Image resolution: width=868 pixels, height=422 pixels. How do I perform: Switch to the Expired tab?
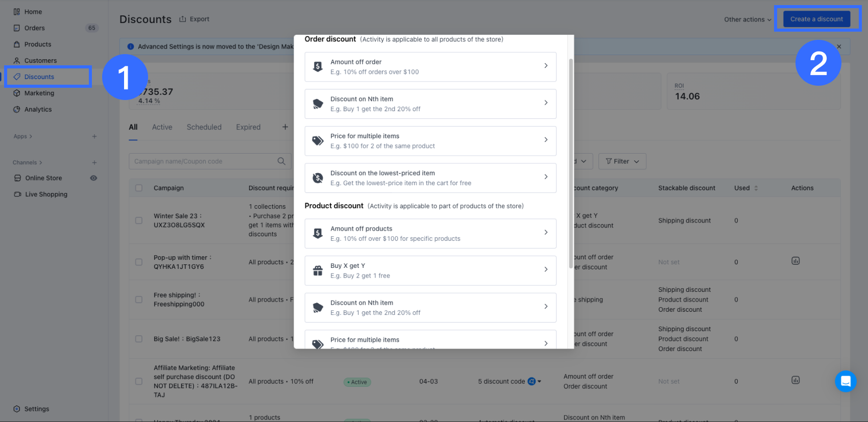(248, 127)
